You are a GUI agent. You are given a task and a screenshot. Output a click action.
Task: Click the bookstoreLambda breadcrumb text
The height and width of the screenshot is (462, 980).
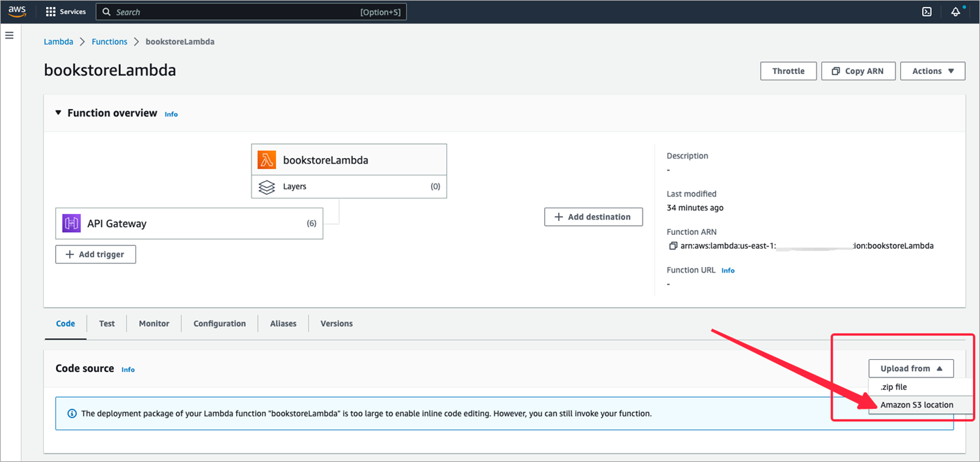click(180, 42)
